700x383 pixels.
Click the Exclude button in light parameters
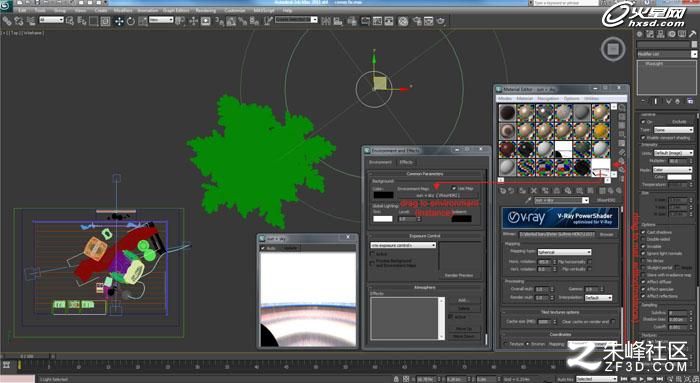679,121
